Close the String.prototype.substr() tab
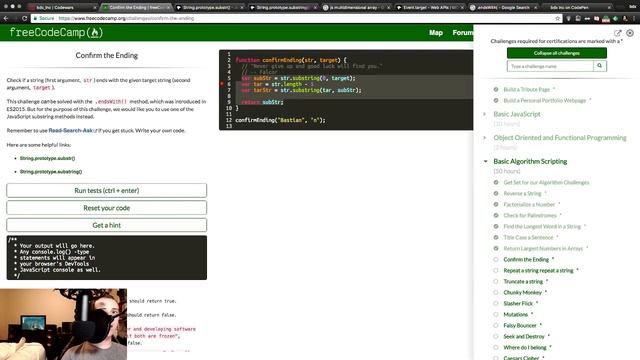 click(242, 7)
